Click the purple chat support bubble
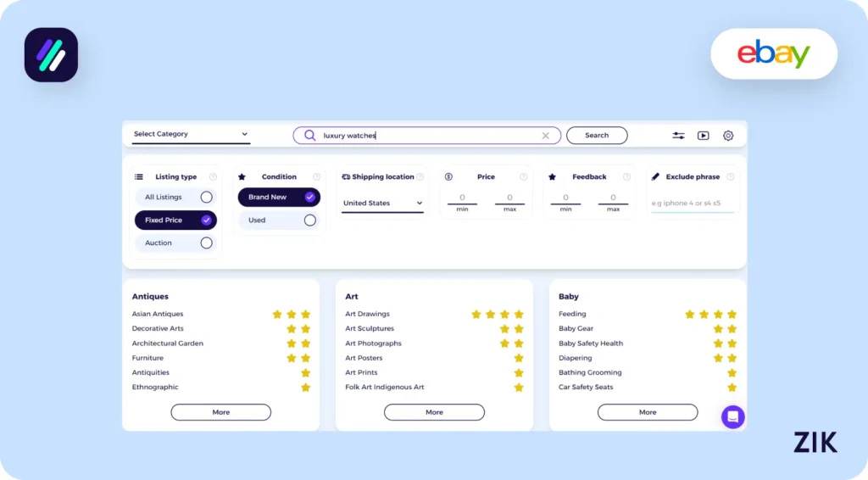 coord(732,416)
